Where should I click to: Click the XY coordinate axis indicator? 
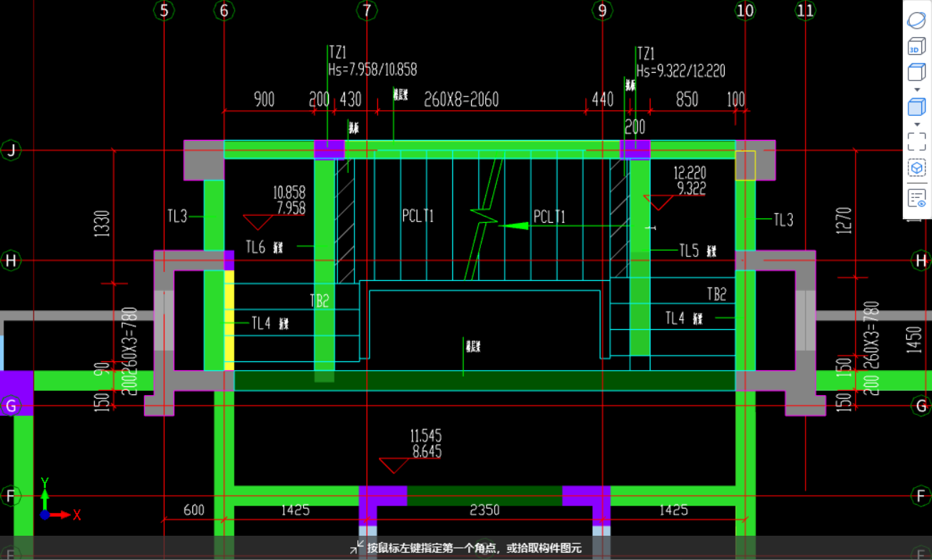pos(60,498)
